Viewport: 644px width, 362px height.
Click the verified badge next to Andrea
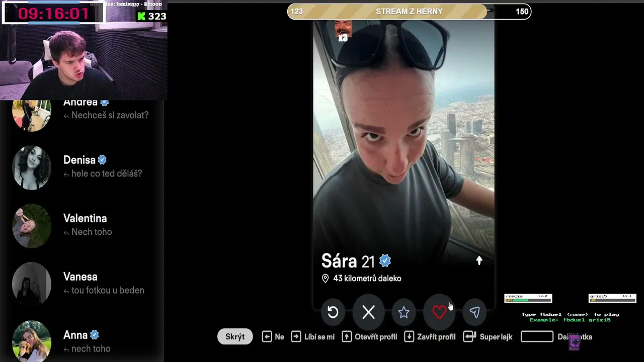[104, 102]
